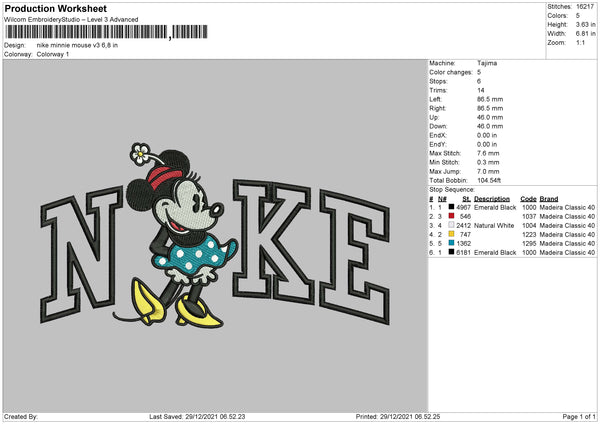Viewport: 600px width, 424px height.
Task: Click the "Description" column header
Action: [x=492, y=199]
